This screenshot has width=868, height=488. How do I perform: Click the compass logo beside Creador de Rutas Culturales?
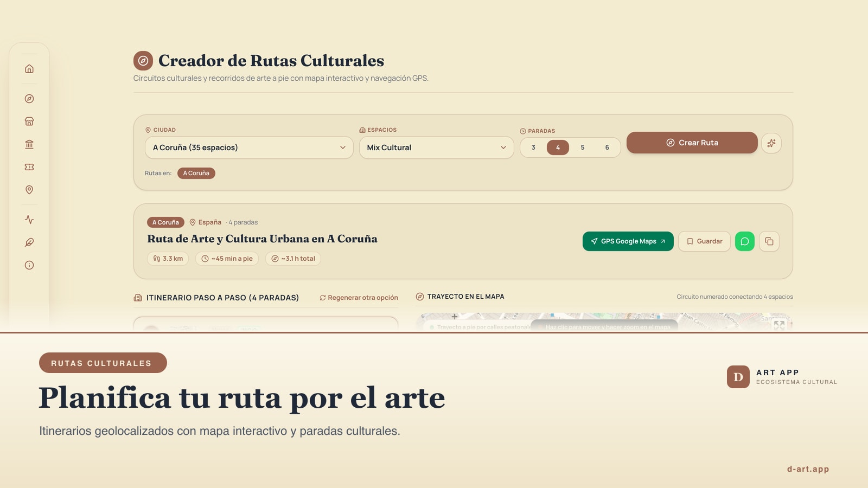click(x=143, y=61)
